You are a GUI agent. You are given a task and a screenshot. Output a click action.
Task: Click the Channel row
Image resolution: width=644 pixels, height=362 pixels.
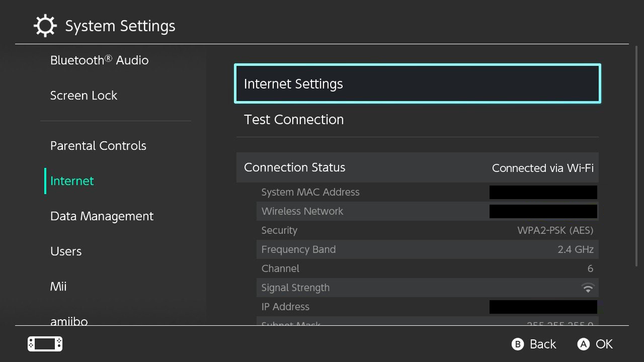tap(427, 268)
